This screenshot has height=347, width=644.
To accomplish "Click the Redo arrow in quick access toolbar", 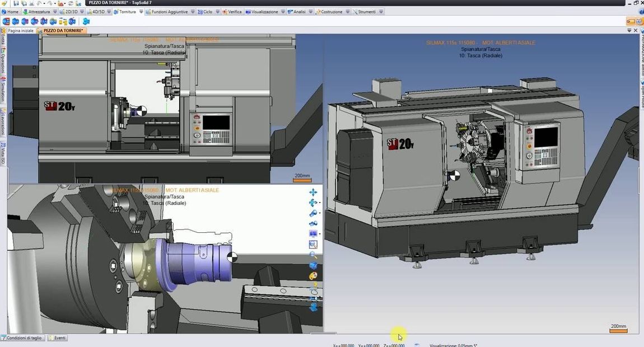I will (x=49, y=3).
